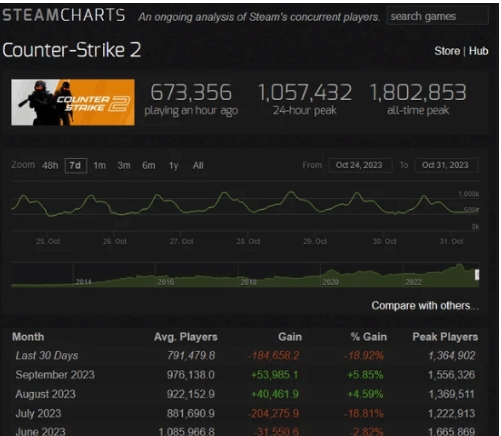Choose the 1y zoom range

(x=173, y=165)
